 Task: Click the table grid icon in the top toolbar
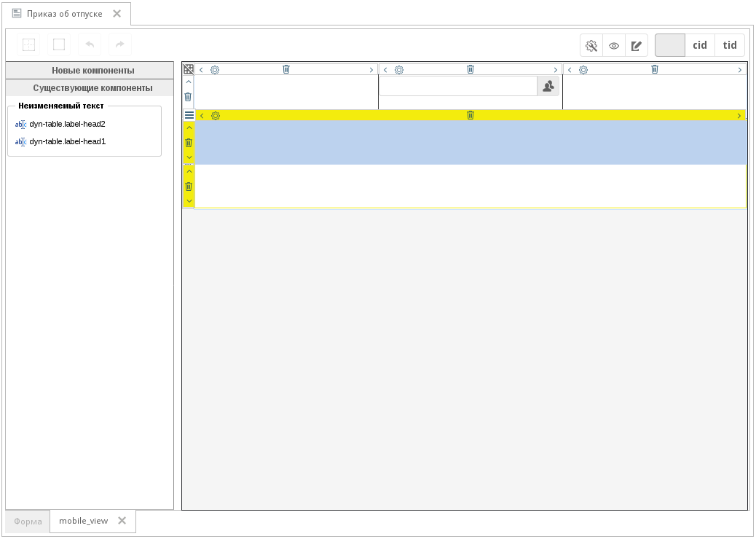[29, 45]
